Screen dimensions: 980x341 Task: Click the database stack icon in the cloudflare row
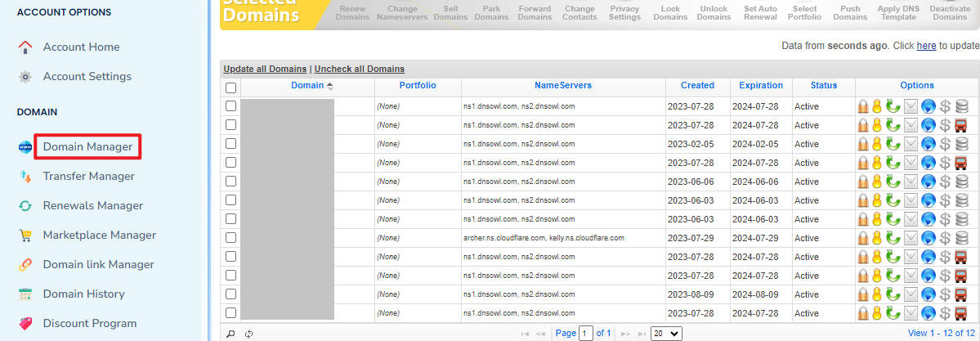pos(962,238)
